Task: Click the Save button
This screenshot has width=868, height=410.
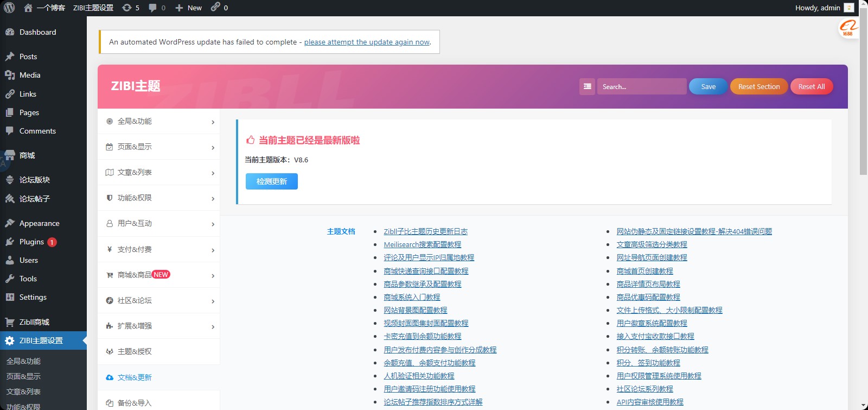Action: [708, 86]
